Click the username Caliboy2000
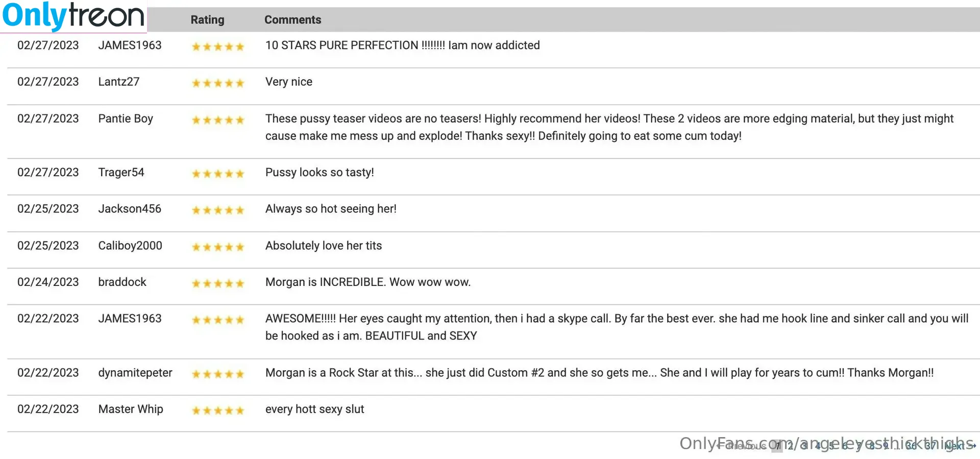Image resolution: width=980 pixels, height=459 pixels. click(x=130, y=246)
